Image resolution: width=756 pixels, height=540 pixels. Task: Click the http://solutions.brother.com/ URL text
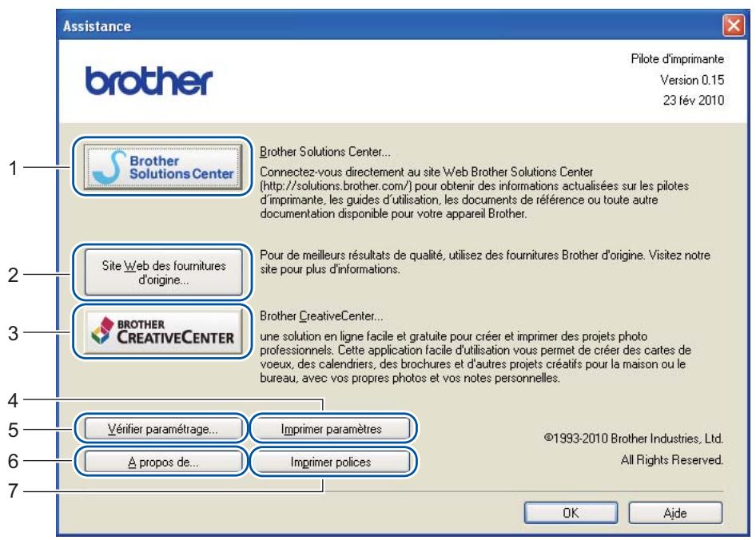pos(336,185)
